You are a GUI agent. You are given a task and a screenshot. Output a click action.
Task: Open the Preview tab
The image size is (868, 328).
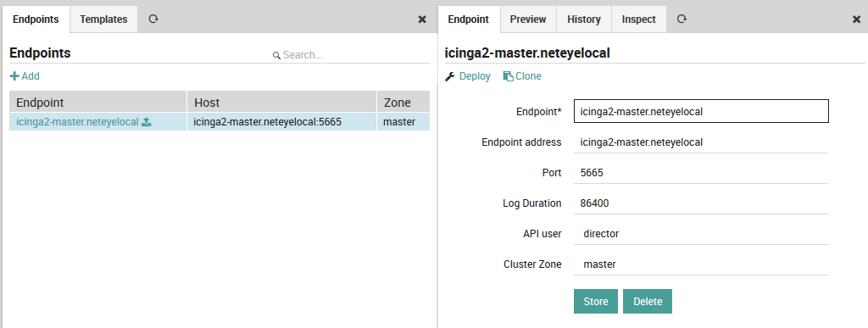(x=528, y=19)
